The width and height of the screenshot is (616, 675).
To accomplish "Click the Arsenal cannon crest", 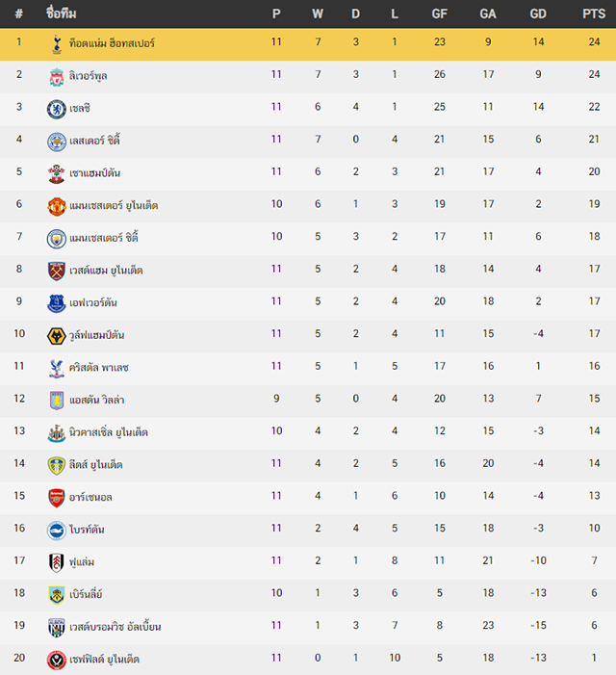I will 57,498.
